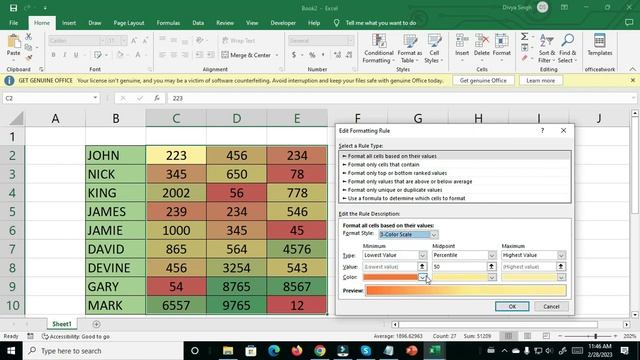Open File Explorer from taskbar

tap(228, 351)
